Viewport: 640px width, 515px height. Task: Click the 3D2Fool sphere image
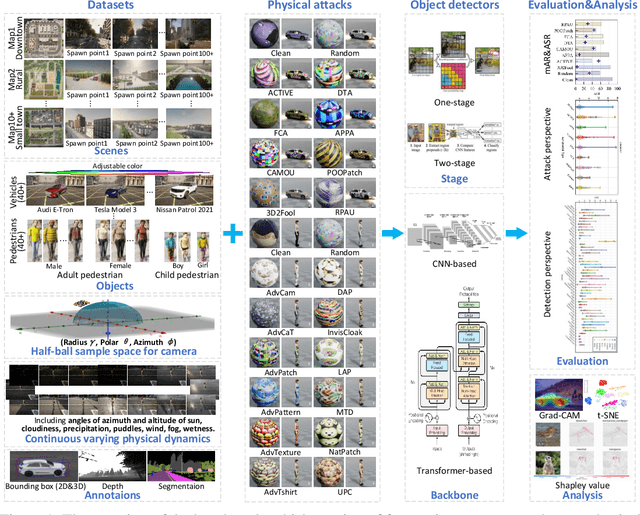pyautogui.click(x=266, y=190)
